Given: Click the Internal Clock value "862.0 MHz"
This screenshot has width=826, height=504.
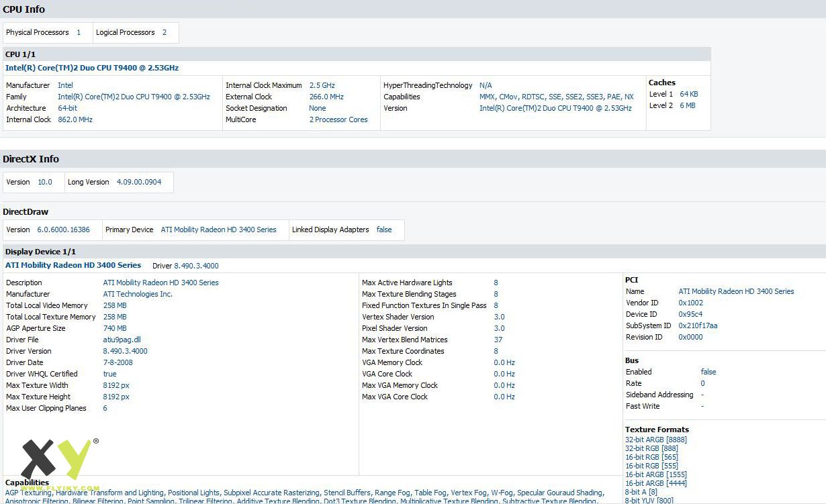Looking at the screenshot, I should click(x=75, y=119).
